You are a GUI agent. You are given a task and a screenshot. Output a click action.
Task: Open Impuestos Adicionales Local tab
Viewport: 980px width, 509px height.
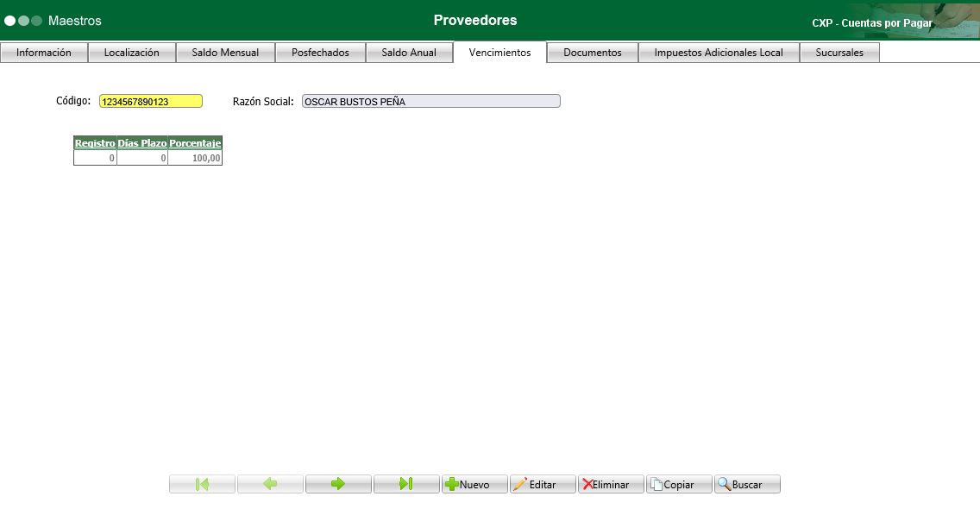(719, 53)
